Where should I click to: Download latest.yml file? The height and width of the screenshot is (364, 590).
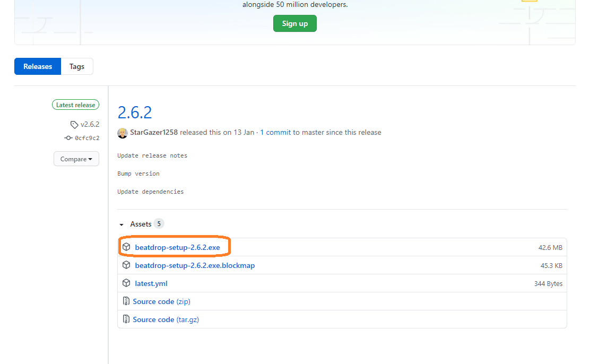pos(151,283)
